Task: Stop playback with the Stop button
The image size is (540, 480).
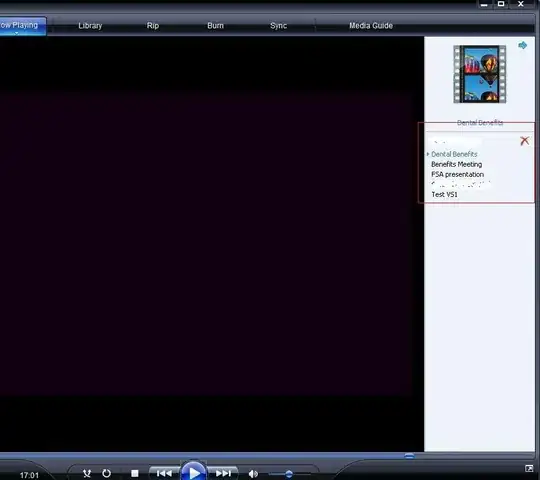Action: coord(135,473)
